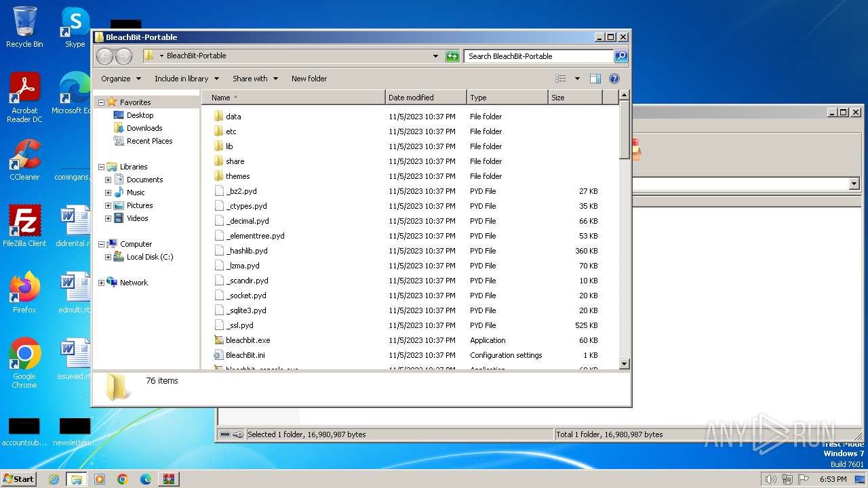Open the view options dropdown arrow

[x=577, y=79]
